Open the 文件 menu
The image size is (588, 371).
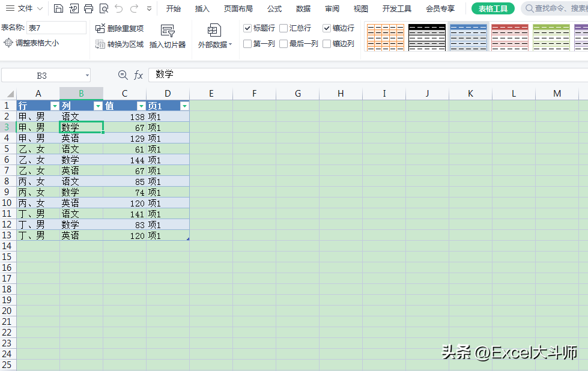(25, 8)
